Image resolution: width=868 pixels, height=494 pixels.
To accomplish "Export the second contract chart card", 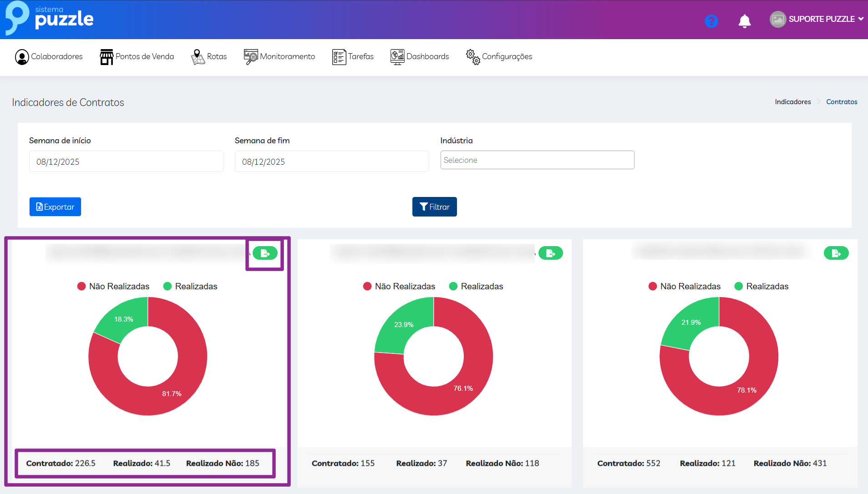I will coord(550,253).
